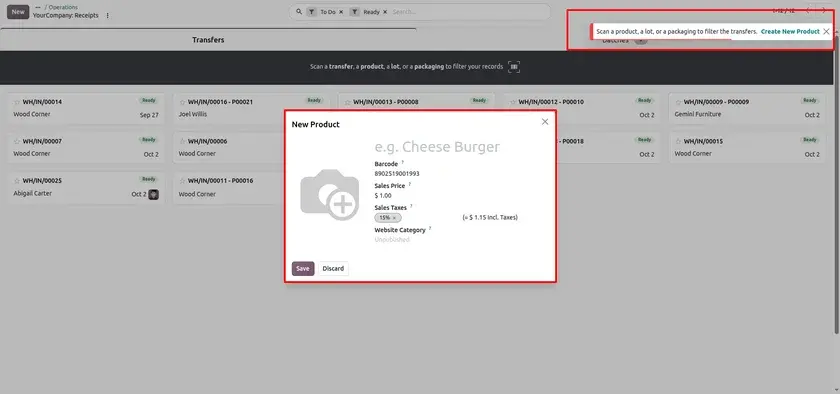Show Sales Price help tooltip
Viewport: 840px width, 394px height.
point(410,184)
